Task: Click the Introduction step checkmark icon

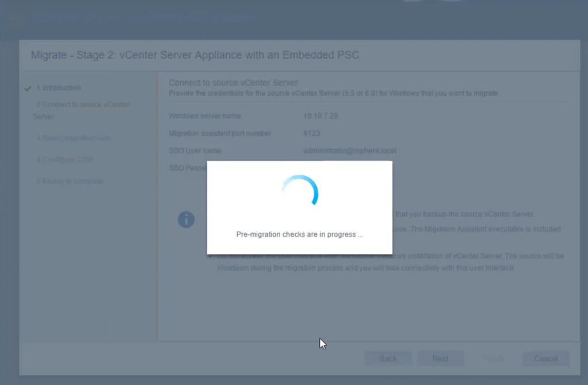Action: click(28, 88)
